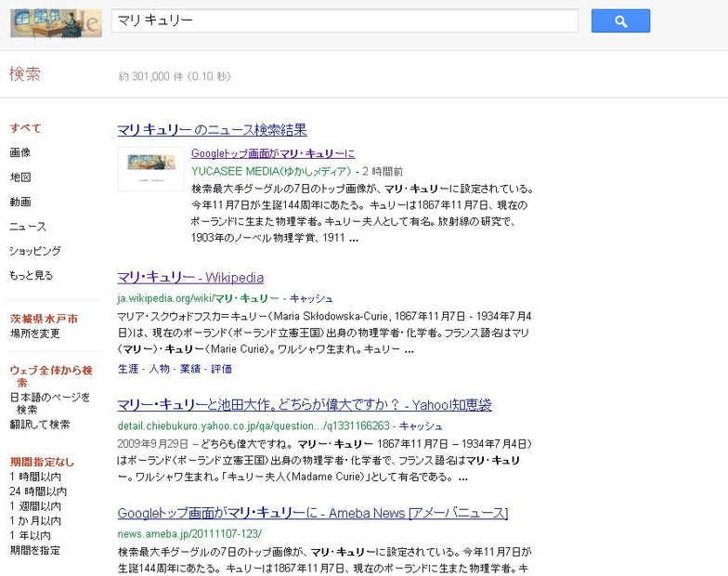Click the blue magnifier search button
This screenshot has height=576, width=728.
[x=620, y=20]
